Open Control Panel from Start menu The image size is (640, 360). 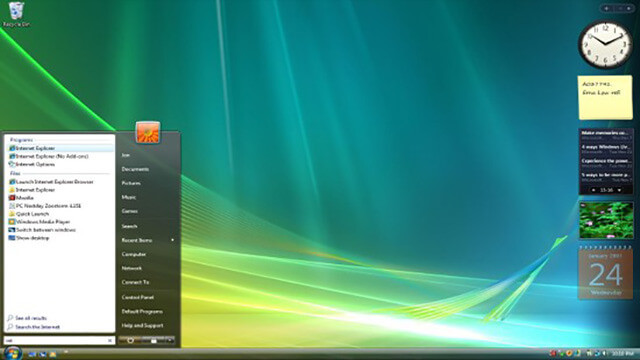(138, 297)
